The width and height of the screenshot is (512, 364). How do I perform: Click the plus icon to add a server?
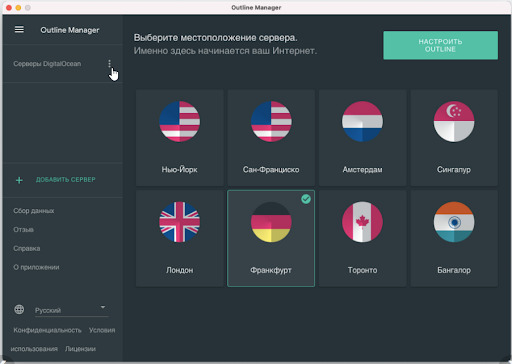[x=19, y=180]
